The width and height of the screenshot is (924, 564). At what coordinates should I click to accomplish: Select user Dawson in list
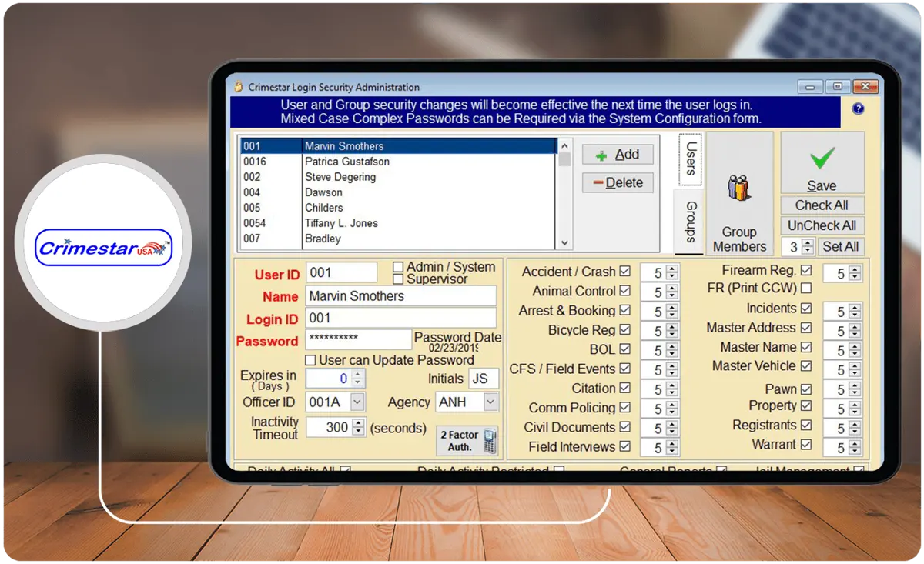click(x=398, y=192)
